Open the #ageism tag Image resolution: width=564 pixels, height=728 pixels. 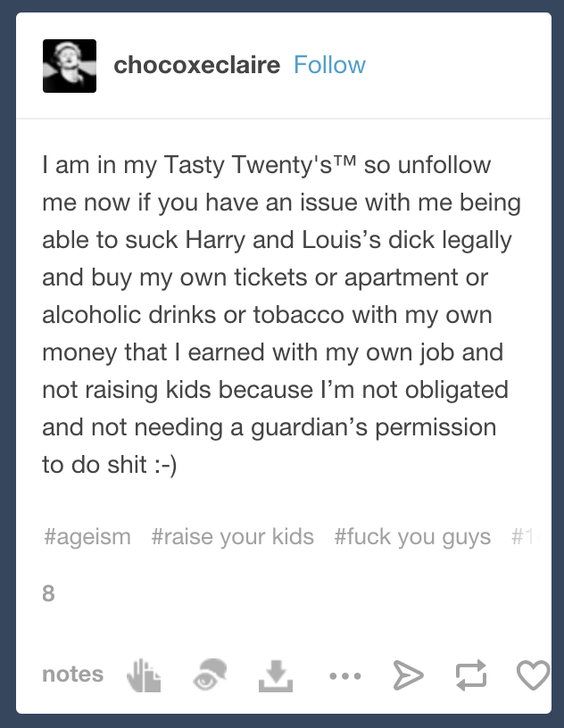tap(87, 537)
